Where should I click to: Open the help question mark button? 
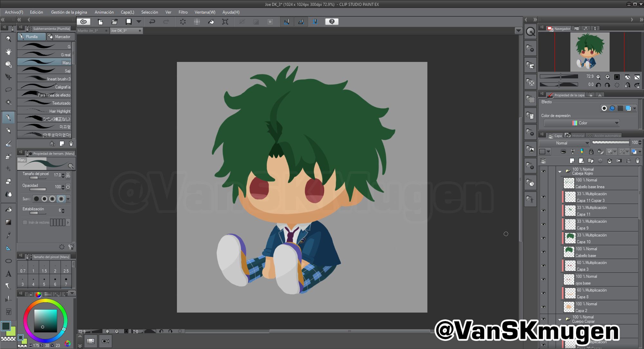(x=332, y=22)
